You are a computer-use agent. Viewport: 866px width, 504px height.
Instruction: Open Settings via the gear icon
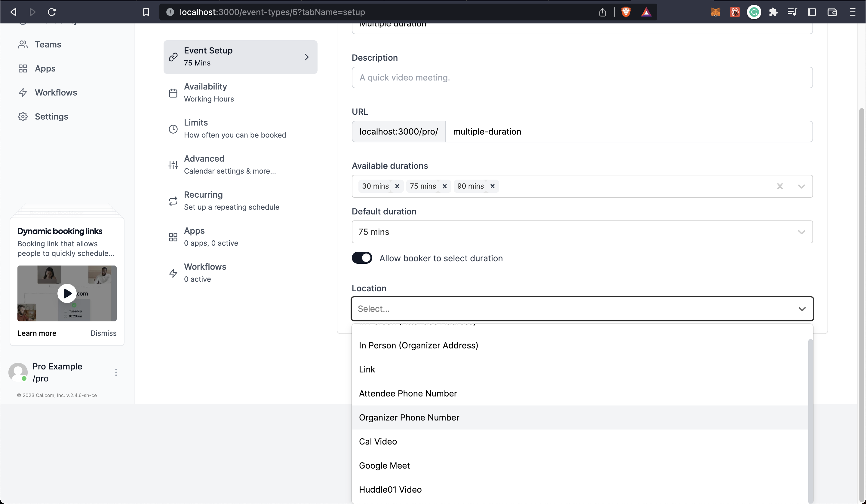click(23, 116)
